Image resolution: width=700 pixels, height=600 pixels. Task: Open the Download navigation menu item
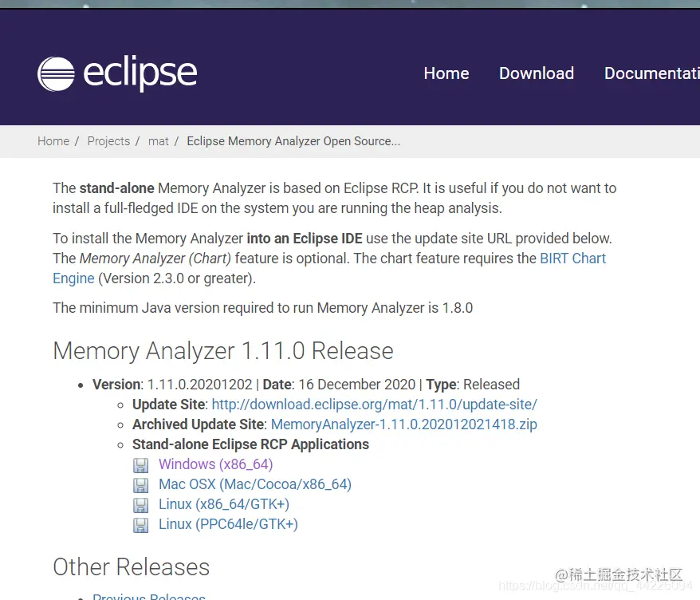[x=537, y=73]
